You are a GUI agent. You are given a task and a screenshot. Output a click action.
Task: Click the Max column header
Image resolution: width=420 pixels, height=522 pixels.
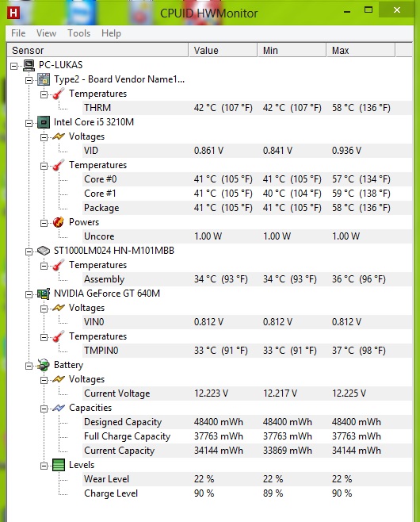(x=361, y=50)
